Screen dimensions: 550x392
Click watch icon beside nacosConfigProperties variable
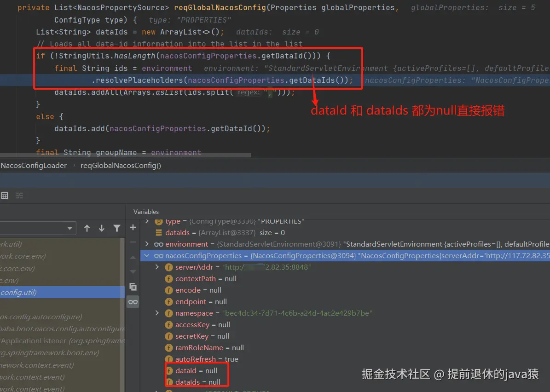point(158,256)
